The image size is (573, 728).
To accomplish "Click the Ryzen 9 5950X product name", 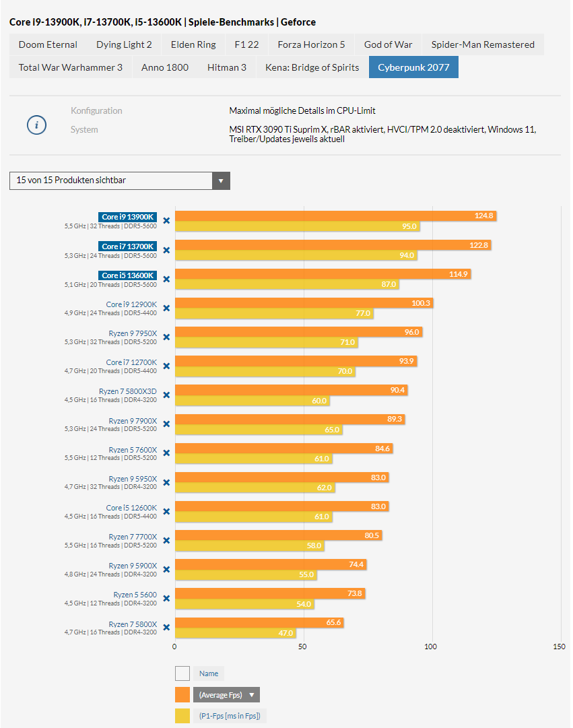I will [x=133, y=479].
